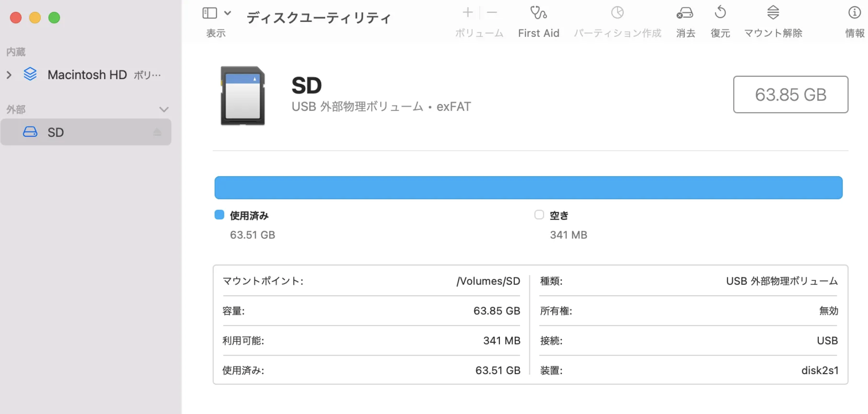
Task: Collapse the 外部 section chevron
Action: click(164, 109)
